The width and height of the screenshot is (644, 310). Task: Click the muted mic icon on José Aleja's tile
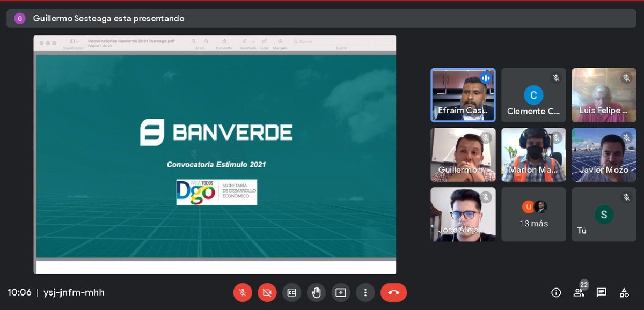486,197
